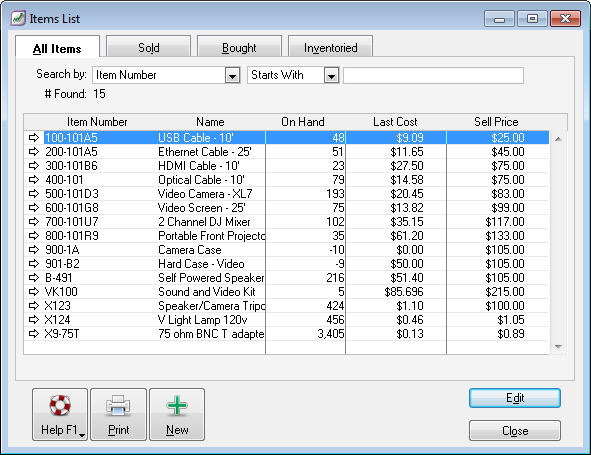
Task: Click the $117.00 sell price value
Action: coord(505,221)
